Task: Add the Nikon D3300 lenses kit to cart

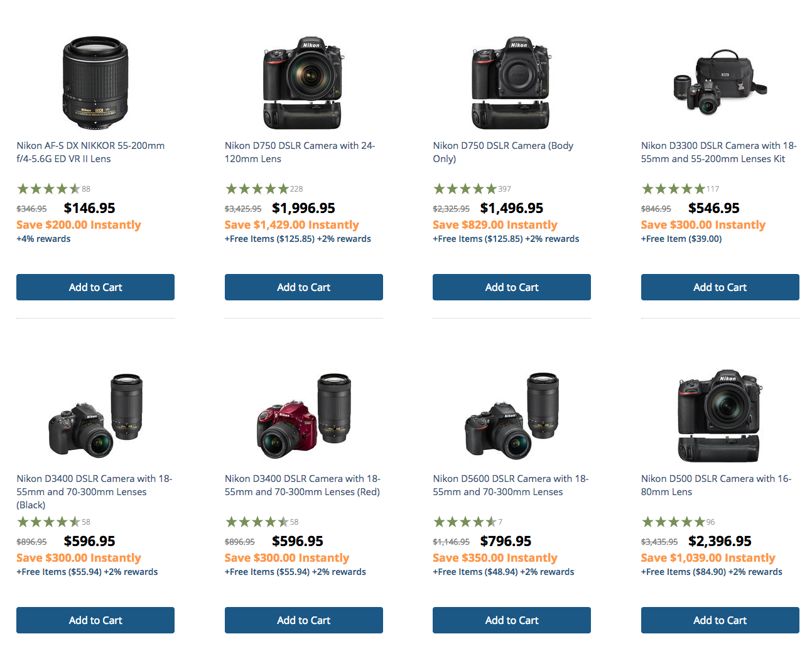Action: pyautogui.click(x=720, y=287)
